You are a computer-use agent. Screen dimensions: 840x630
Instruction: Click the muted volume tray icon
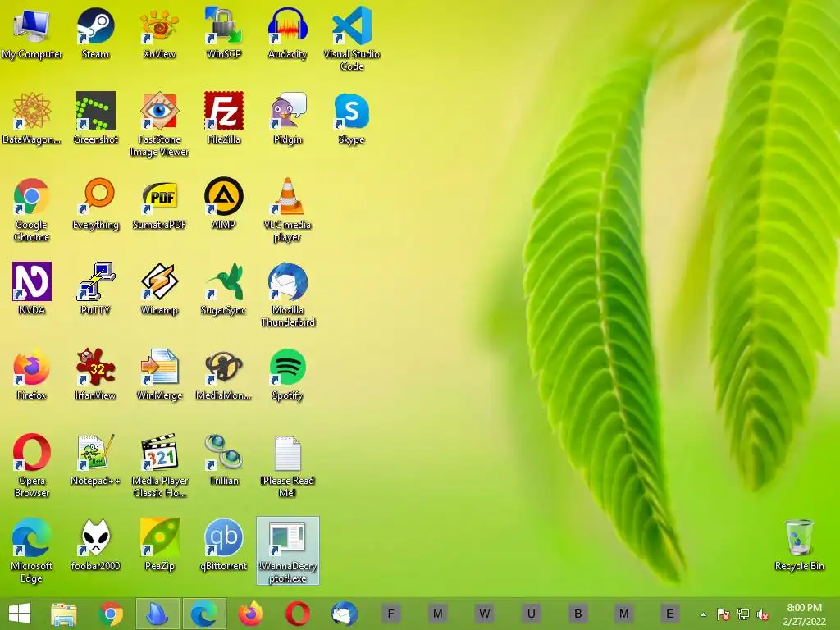(x=763, y=614)
